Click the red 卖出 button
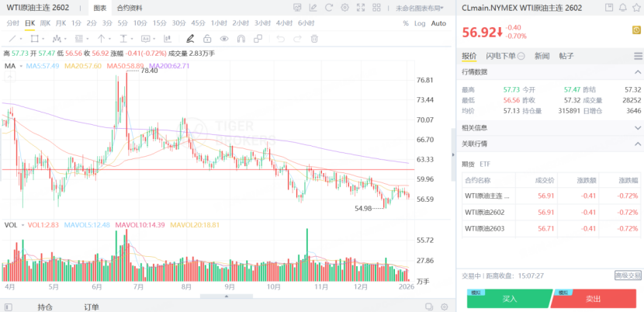 click(593, 299)
